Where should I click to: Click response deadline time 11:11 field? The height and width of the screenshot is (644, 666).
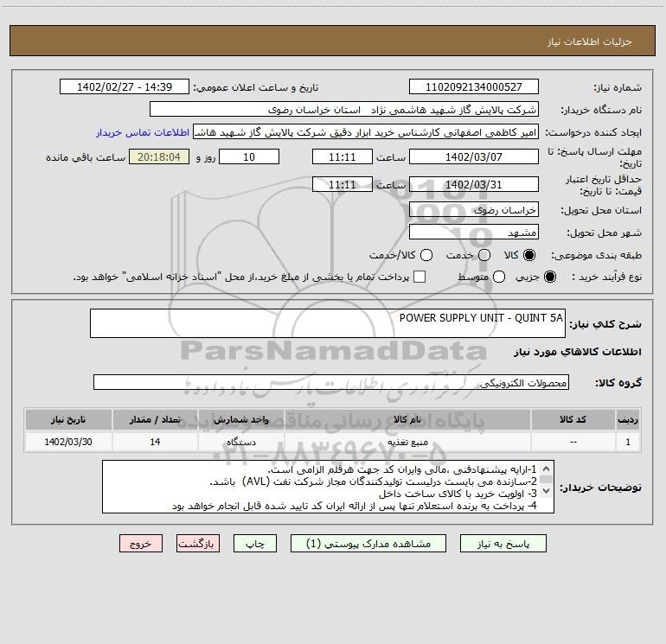click(x=343, y=156)
